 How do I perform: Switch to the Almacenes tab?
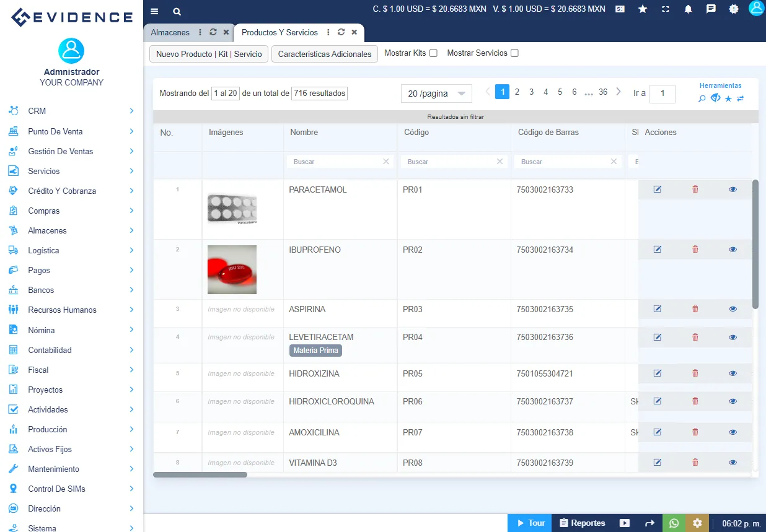170,32
